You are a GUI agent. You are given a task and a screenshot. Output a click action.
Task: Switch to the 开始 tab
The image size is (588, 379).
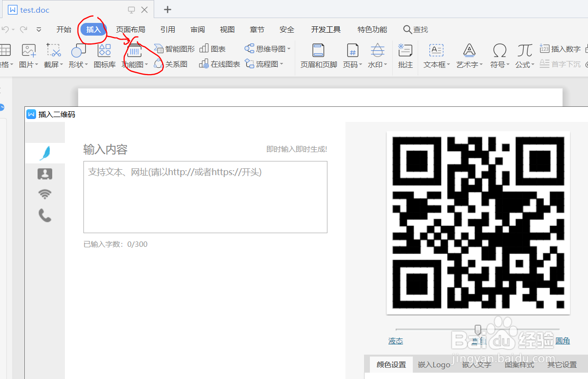coord(63,30)
